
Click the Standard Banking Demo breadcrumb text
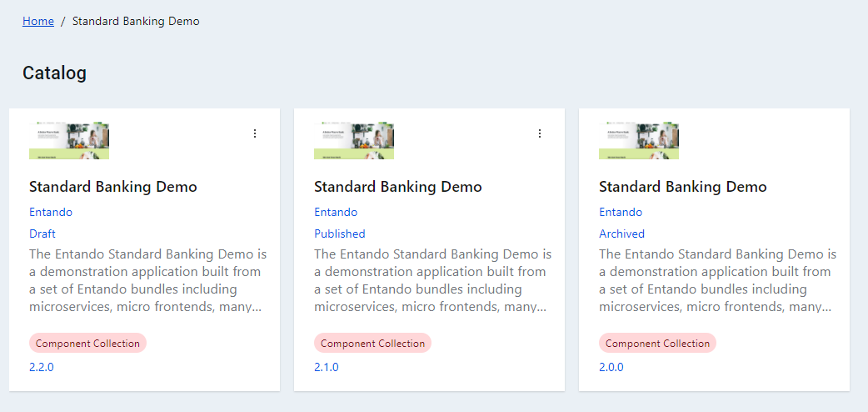pyautogui.click(x=136, y=21)
